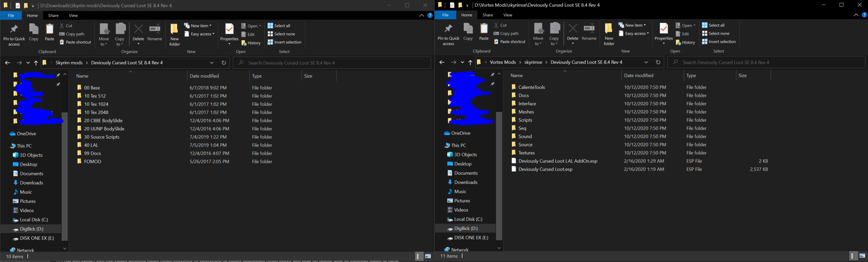Image resolution: width=868 pixels, height=262 pixels.
Task: Click Vortex Mods breadcrumb in right window
Action: [503, 62]
